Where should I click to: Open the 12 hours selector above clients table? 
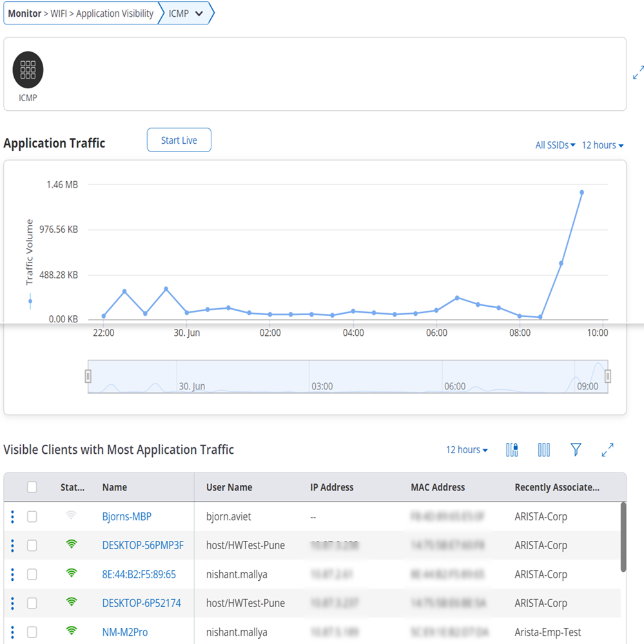(x=465, y=450)
